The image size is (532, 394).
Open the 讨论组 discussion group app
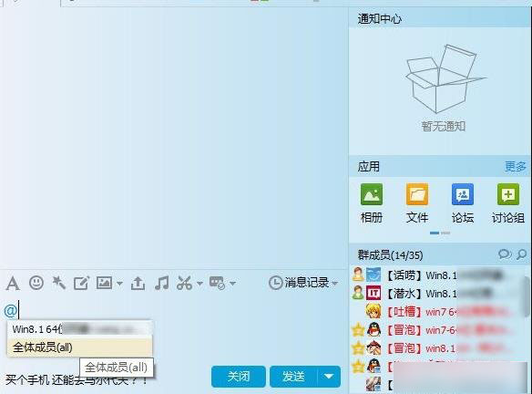tap(508, 203)
